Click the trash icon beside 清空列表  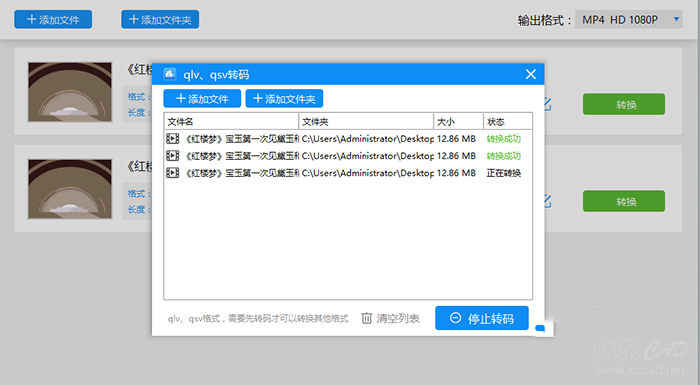tap(367, 318)
